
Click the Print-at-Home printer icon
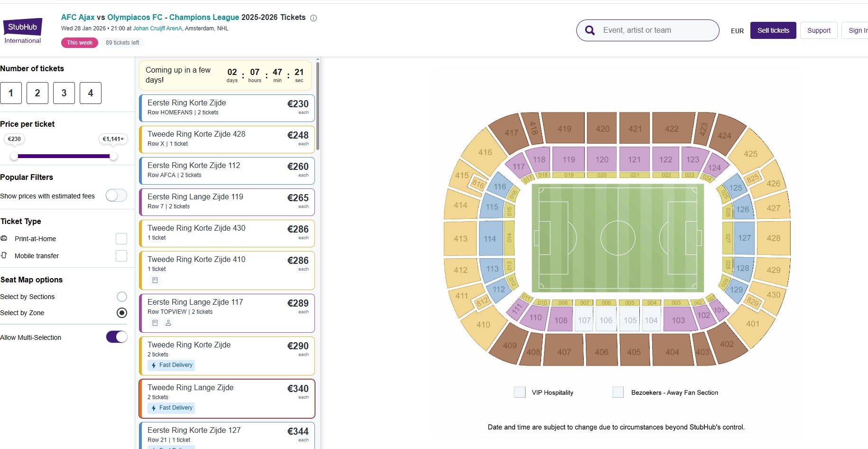tap(4, 238)
